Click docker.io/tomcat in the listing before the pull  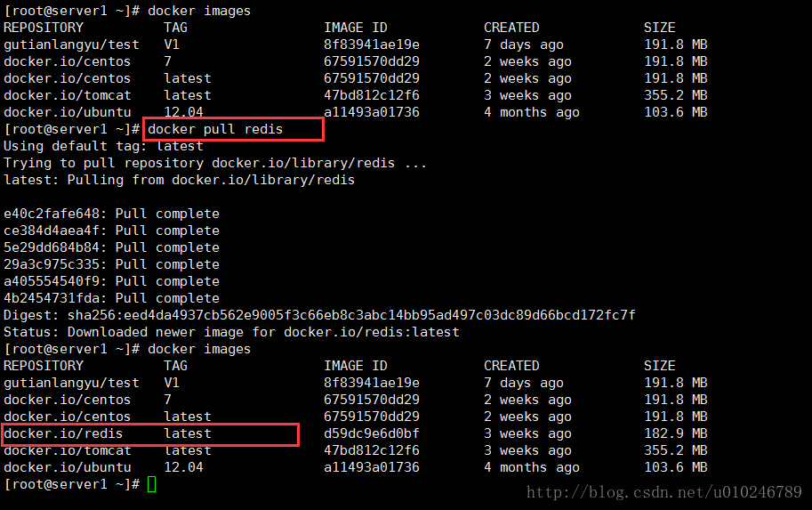coord(68,95)
